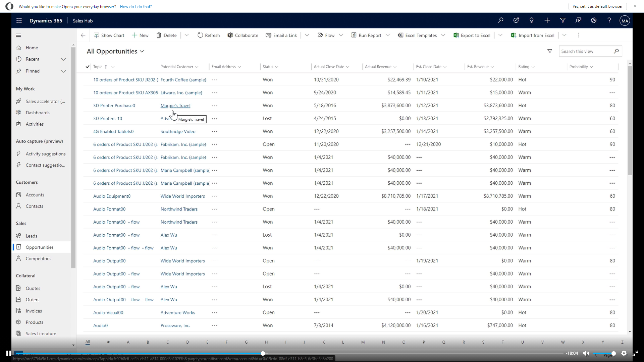Click the grid vertical scrollbar
This screenshot has height=362, width=644.
(630, 120)
